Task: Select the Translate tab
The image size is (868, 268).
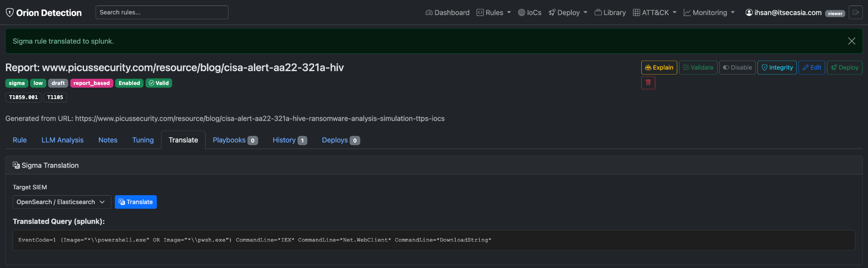Action: [183, 140]
